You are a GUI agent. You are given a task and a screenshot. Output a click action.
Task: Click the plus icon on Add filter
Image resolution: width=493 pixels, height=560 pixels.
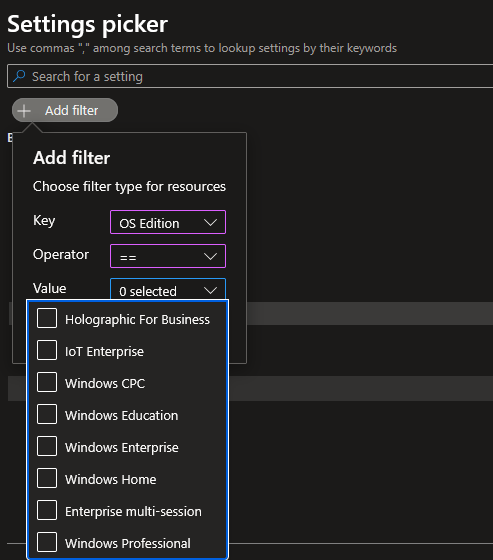point(24,111)
